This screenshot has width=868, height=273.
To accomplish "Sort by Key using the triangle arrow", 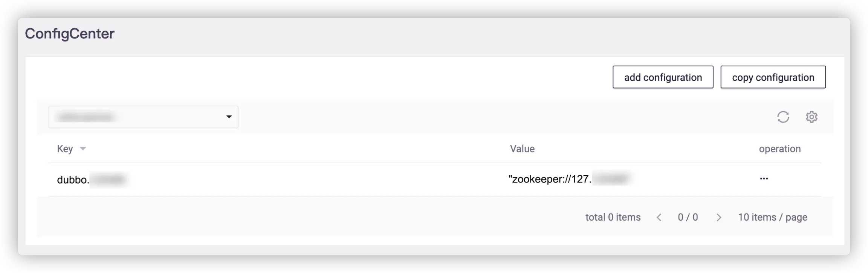I will [83, 149].
